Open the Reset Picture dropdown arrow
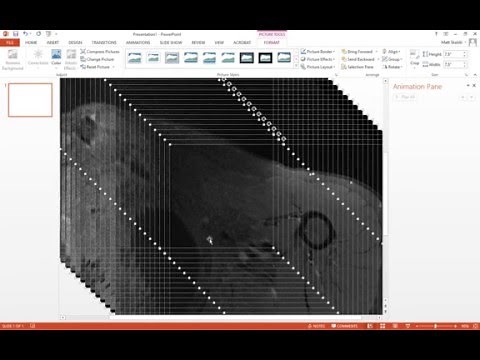 click(x=113, y=67)
